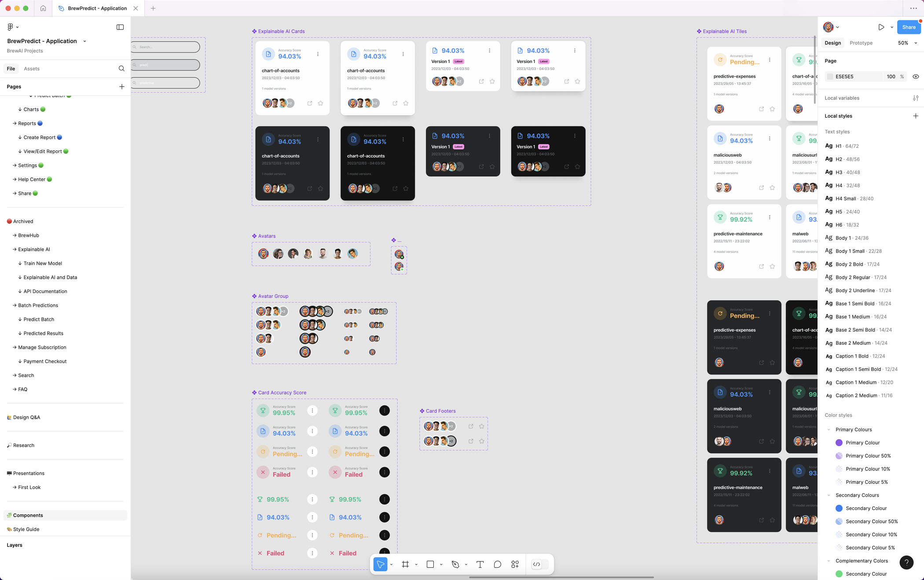
Task: Open kebab menu on first light chart-of-accounts card
Action: 318,54
